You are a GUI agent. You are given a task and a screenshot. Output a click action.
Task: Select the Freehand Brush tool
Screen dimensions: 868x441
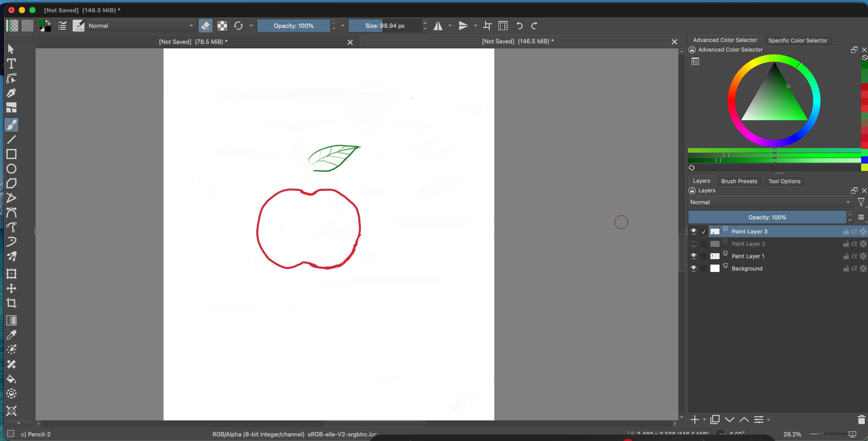click(11, 125)
